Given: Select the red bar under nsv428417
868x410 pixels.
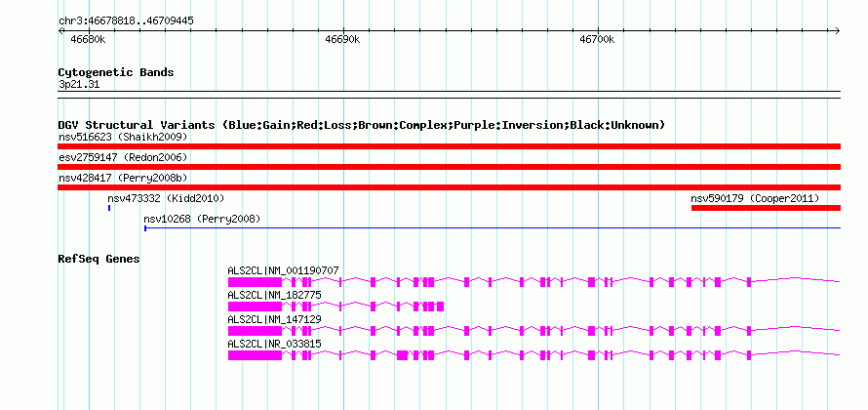Looking at the screenshot, I should pyautogui.click(x=449, y=187).
